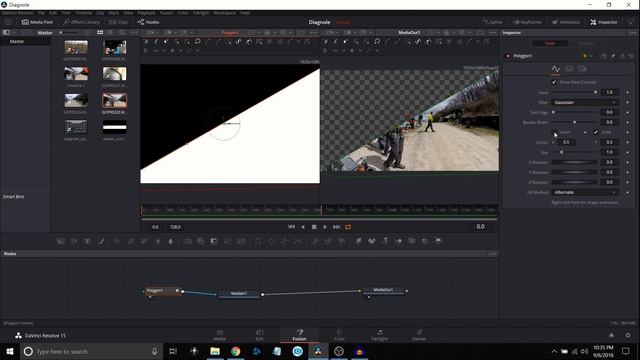Adjust the Size slider
The height and width of the screenshot is (360, 640).
[x=575, y=152]
